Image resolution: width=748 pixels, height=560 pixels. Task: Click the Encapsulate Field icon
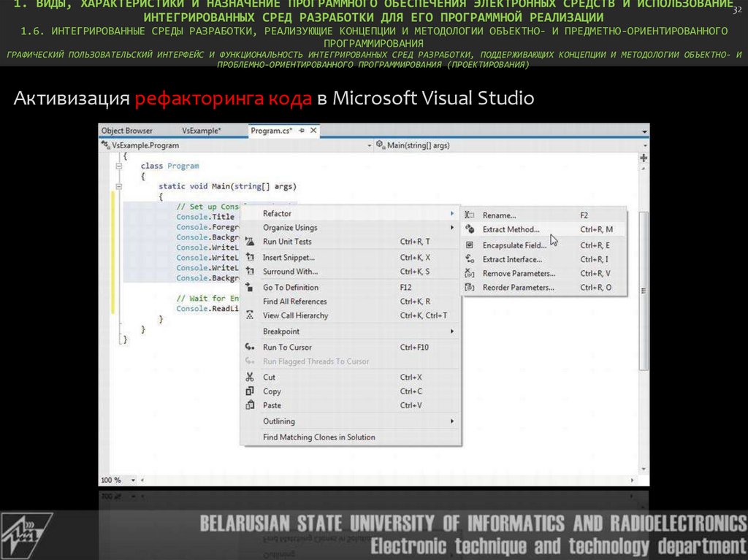[x=470, y=245]
